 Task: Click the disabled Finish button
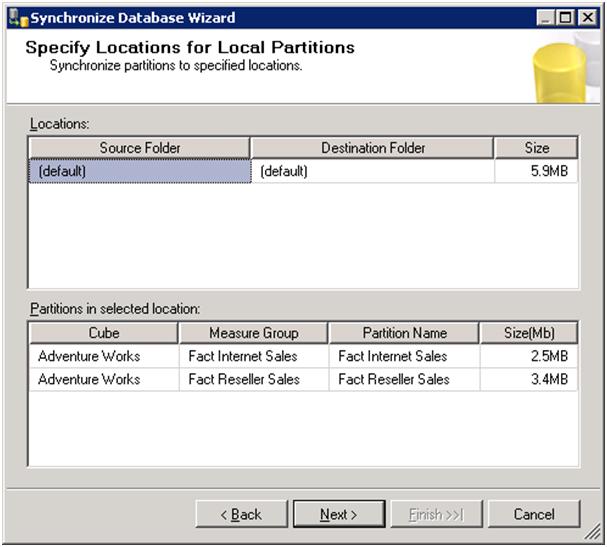click(x=437, y=514)
